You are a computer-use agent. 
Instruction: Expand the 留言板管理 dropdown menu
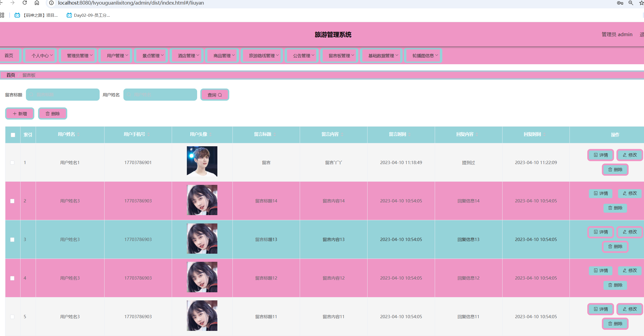tap(339, 56)
